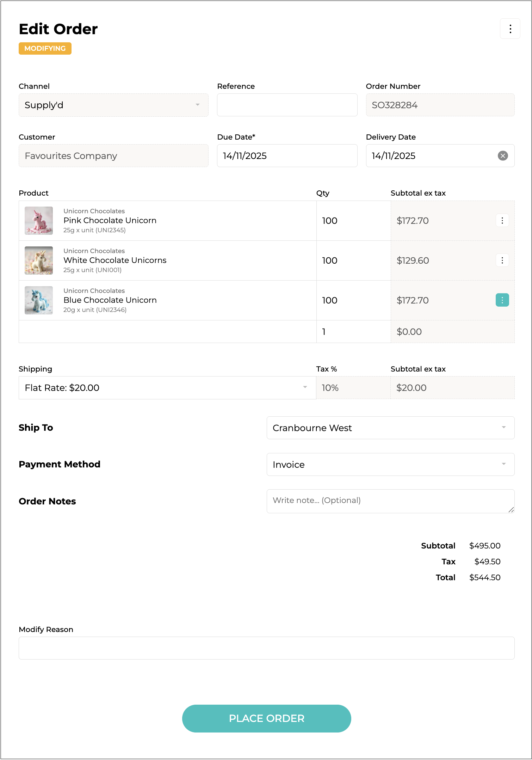
Task: Open the Edit Order kebab menu
Action: 510,29
